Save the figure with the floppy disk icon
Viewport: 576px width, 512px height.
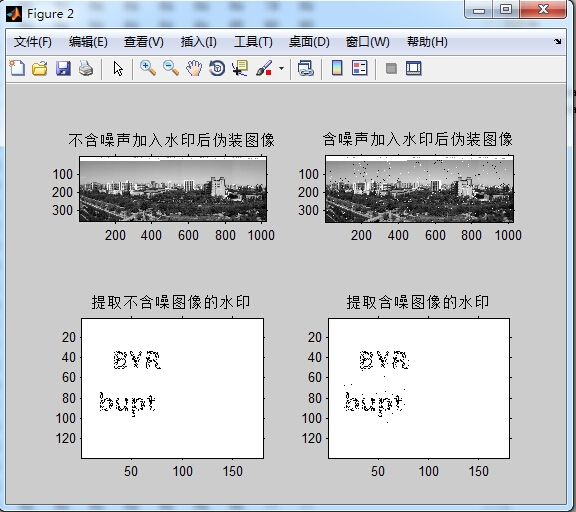(x=63, y=68)
